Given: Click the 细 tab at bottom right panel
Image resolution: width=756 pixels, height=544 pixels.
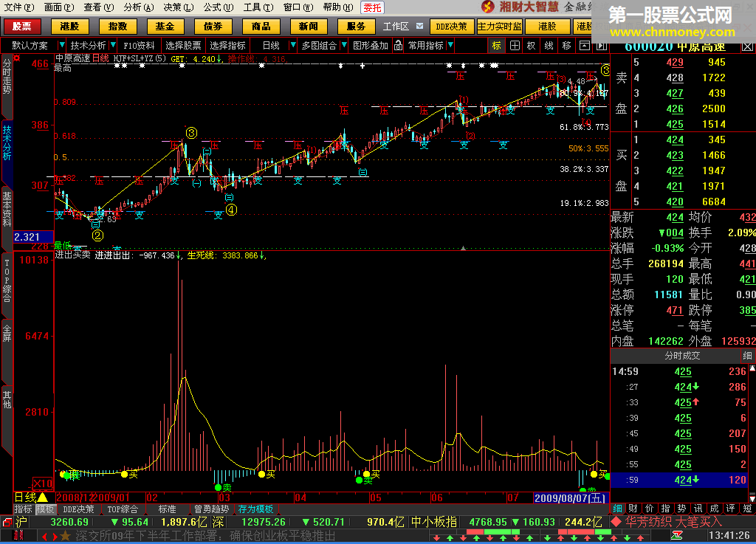Looking at the screenshot, I should click(x=617, y=509).
